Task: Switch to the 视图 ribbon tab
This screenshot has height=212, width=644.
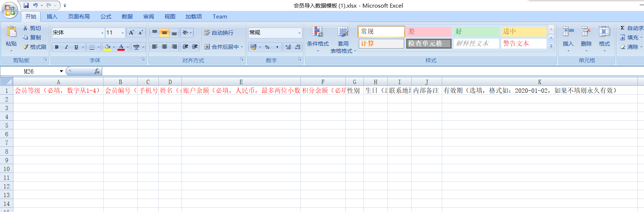Action: pos(170,16)
